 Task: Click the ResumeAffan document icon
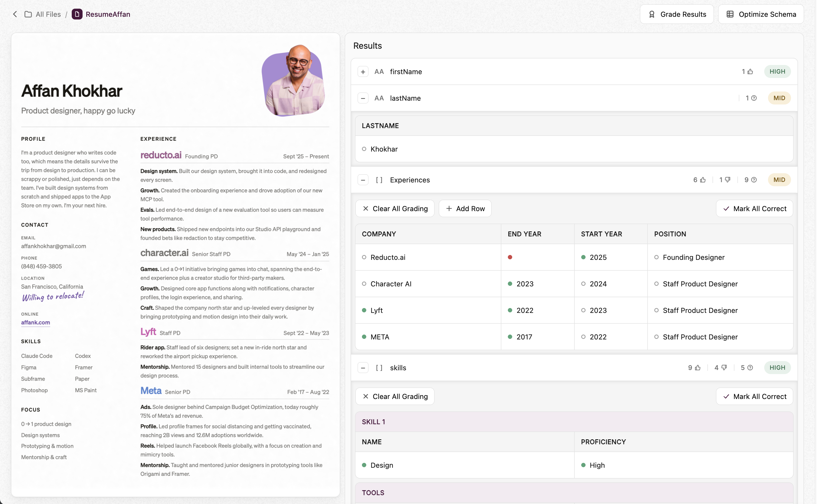pos(77,14)
